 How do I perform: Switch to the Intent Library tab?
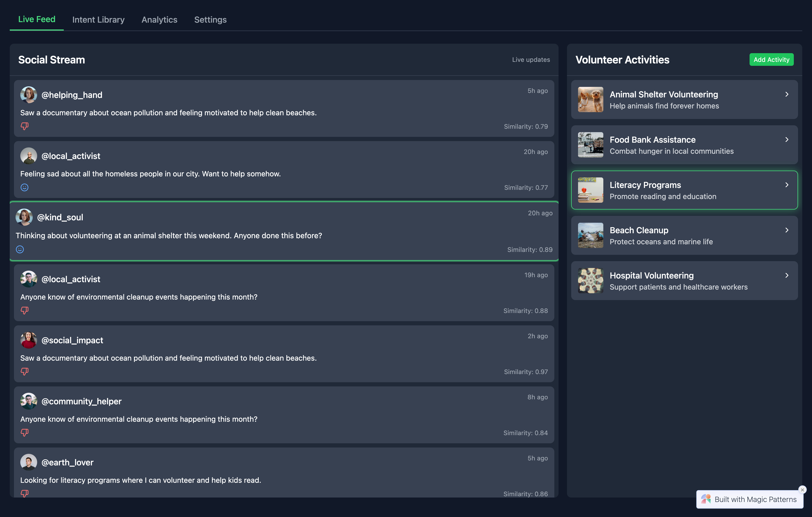point(98,19)
